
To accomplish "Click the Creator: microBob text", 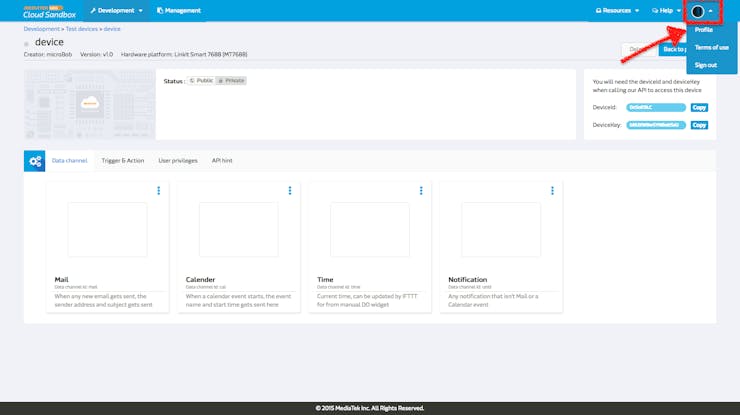I will click(x=48, y=54).
